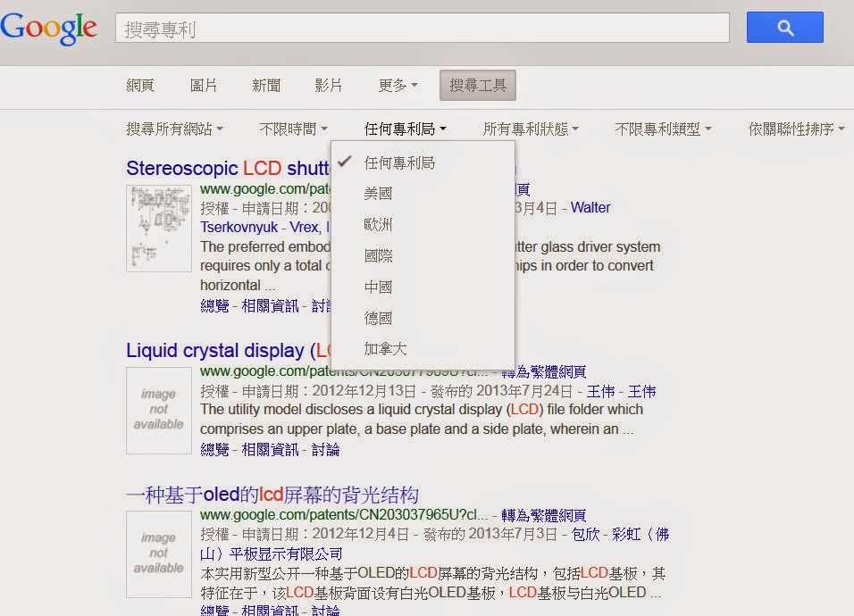Click image-not-available thumbnail of Liquid crystal result
The width and height of the screenshot is (854, 616).
pyautogui.click(x=159, y=411)
